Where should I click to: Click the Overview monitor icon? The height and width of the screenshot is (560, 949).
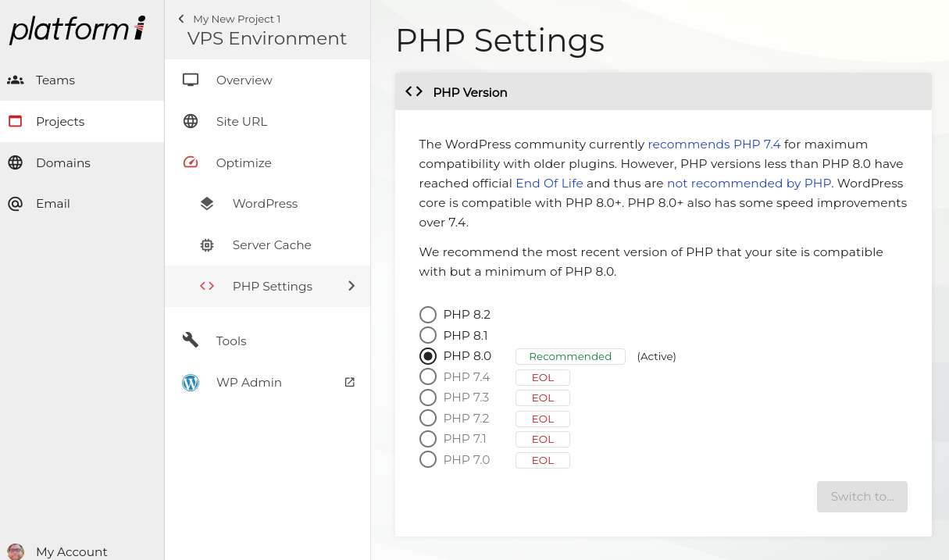point(191,80)
